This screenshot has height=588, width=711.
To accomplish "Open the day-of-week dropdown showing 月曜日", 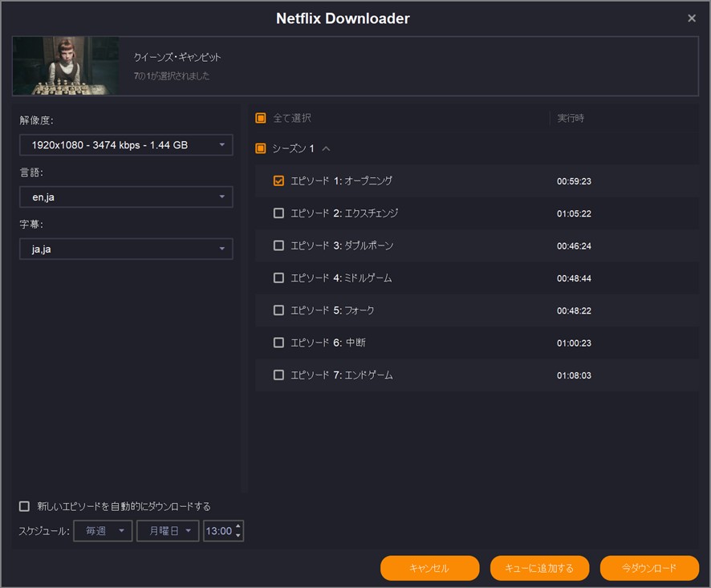I will (167, 530).
